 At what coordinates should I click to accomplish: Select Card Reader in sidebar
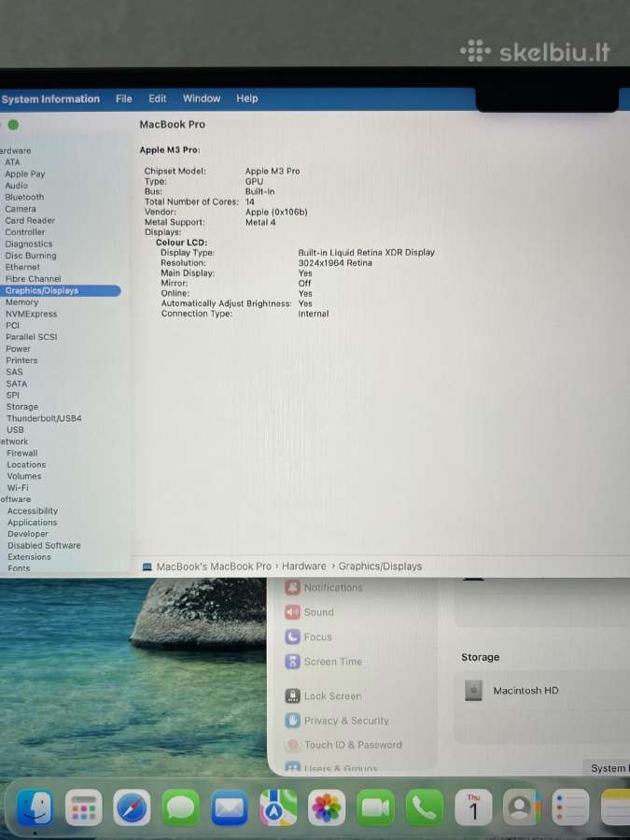click(x=30, y=220)
